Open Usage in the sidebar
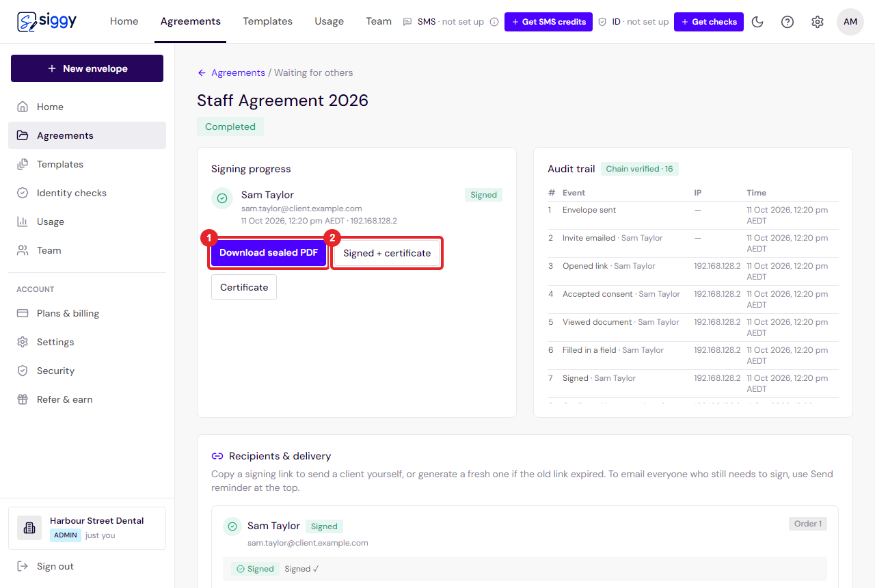 click(x=87, y=222)
